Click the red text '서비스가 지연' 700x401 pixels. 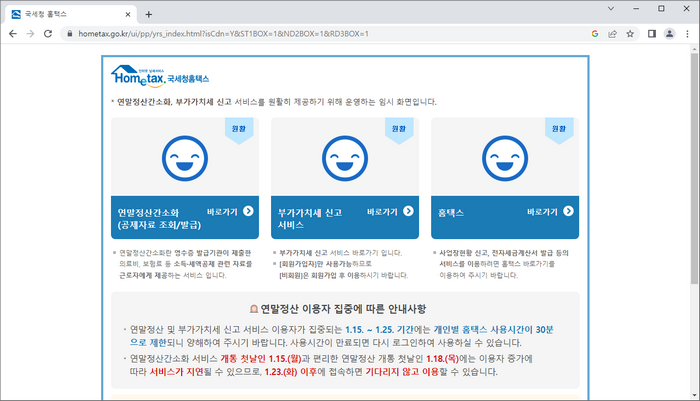coord(176,372)
